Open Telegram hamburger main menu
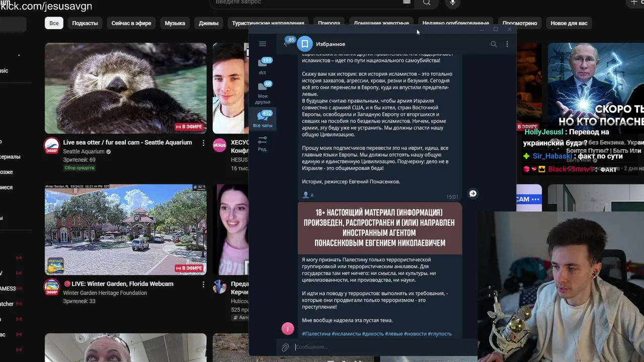Viewport: 644px width, 362px height. 263,44
